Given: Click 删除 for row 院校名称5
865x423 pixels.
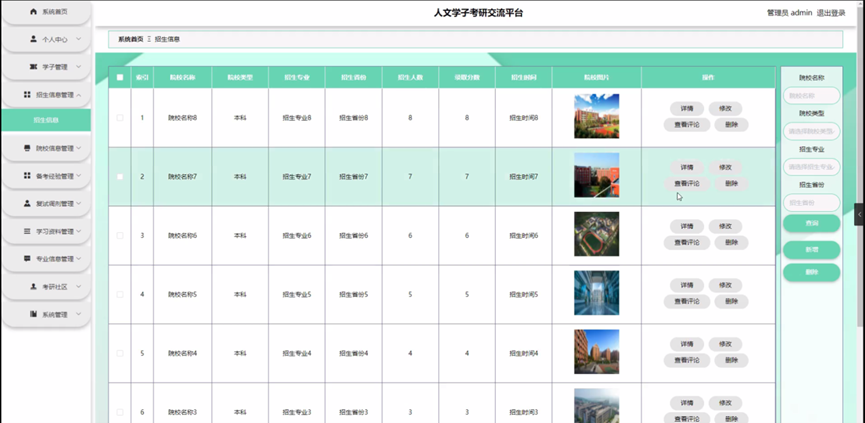Looking at the screenshot, I should (x=731, y=302).
